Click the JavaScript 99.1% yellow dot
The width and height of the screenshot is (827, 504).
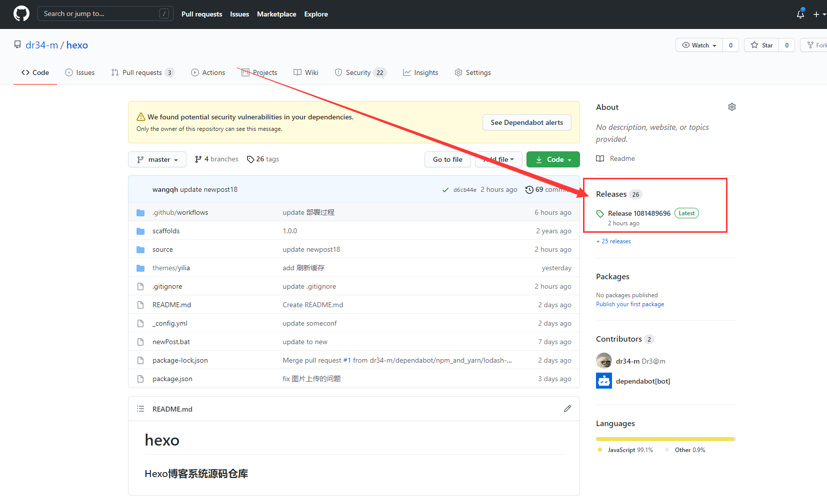600,450
